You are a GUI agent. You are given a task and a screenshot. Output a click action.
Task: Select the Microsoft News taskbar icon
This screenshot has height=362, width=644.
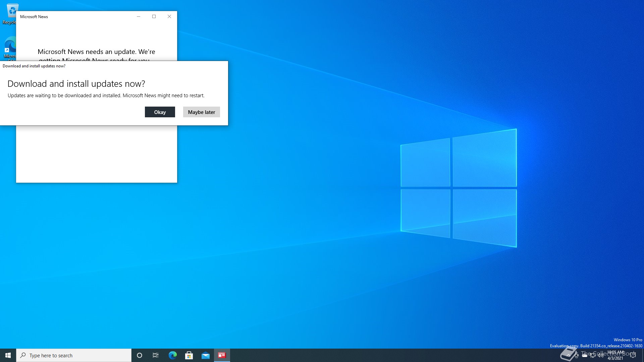coord(222,355)
